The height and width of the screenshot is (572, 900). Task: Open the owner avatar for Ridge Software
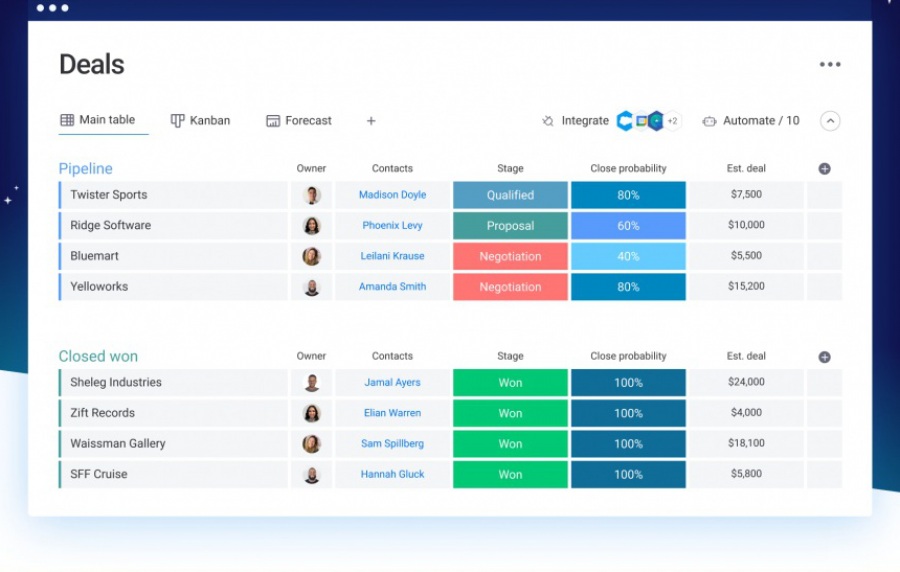[x=312, y=225]
